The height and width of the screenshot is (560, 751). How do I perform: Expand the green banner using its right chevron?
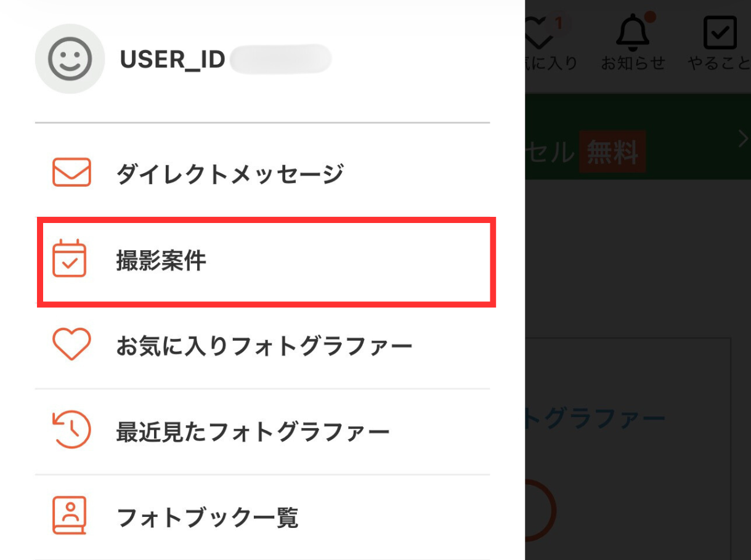click(x=742, y=139)
